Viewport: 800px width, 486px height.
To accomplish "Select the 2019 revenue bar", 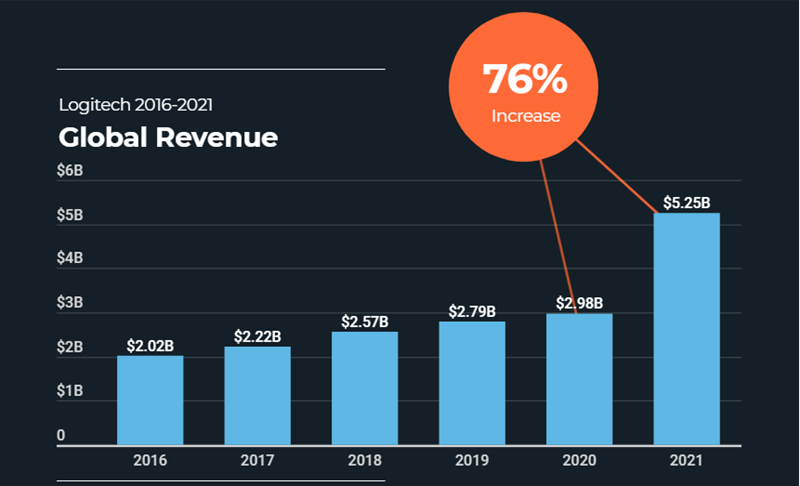I will (471, 383).
